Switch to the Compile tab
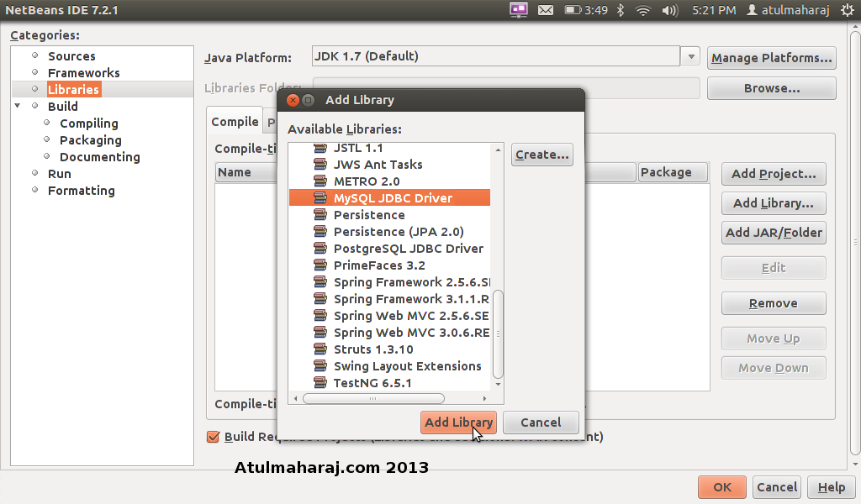This screenshot has width=861, height=504. click(235, 121)
